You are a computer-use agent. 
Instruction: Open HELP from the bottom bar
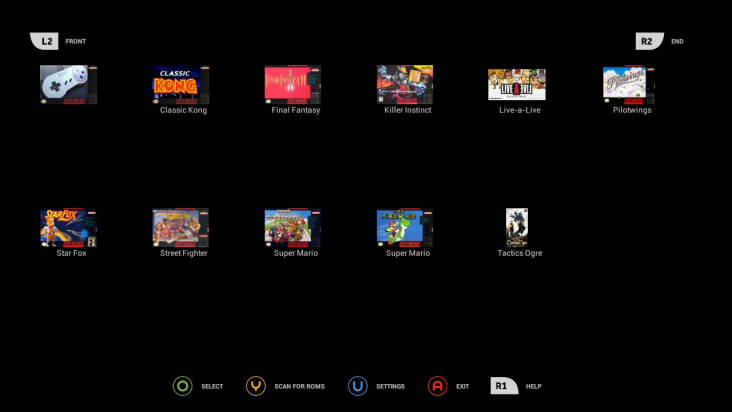tap(534, 386)
